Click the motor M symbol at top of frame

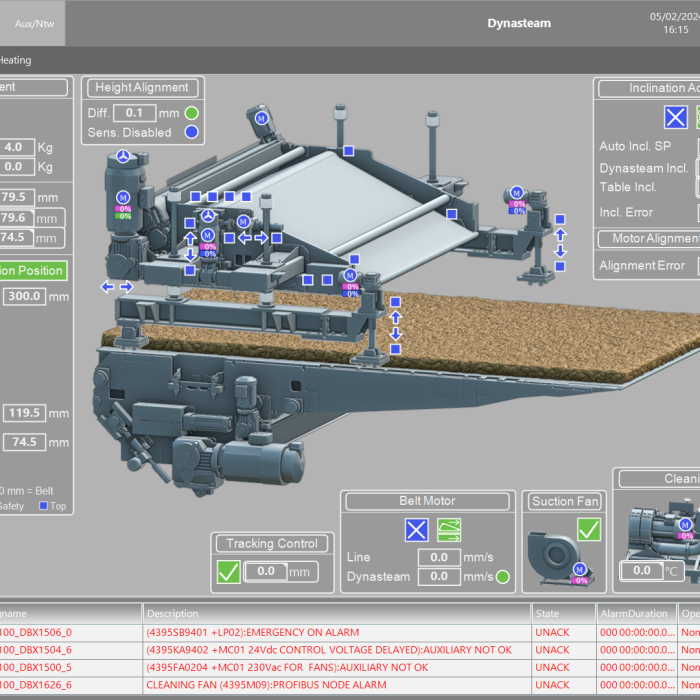pyautogui.click(x=262, y=118)
